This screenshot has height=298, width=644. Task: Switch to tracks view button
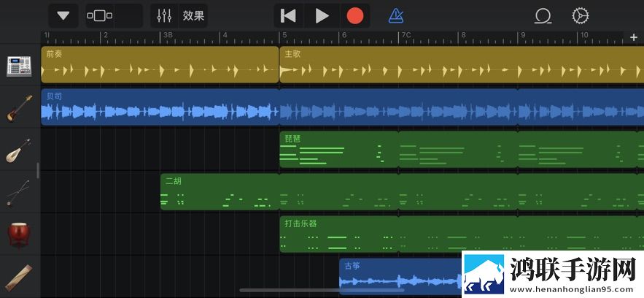tap(99, 16)
